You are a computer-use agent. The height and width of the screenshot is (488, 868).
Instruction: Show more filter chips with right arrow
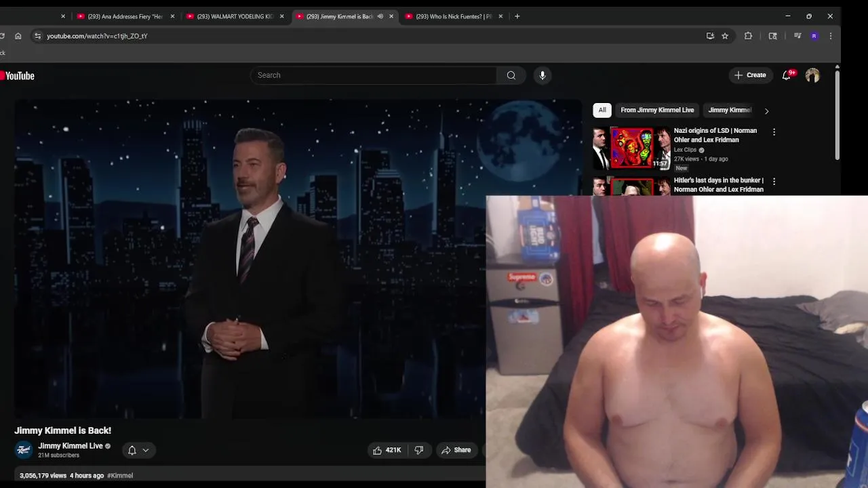coord(766,110)
